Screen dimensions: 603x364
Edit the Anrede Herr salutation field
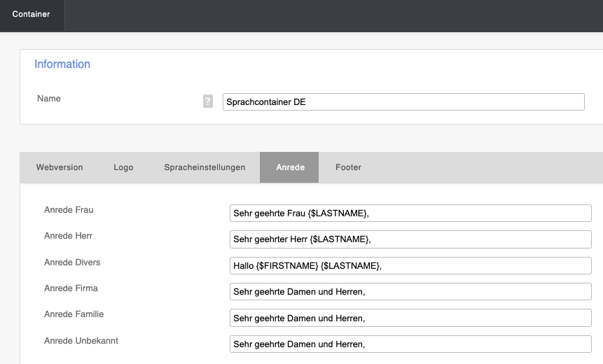pyautogui.click(x=410, y=239)
